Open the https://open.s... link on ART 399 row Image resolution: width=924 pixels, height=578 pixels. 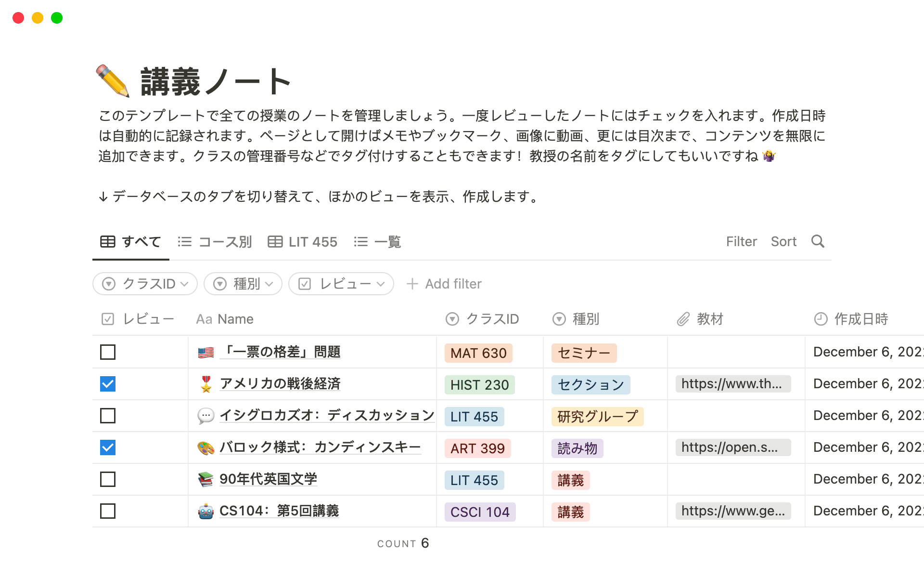click(x=733, y=447)
